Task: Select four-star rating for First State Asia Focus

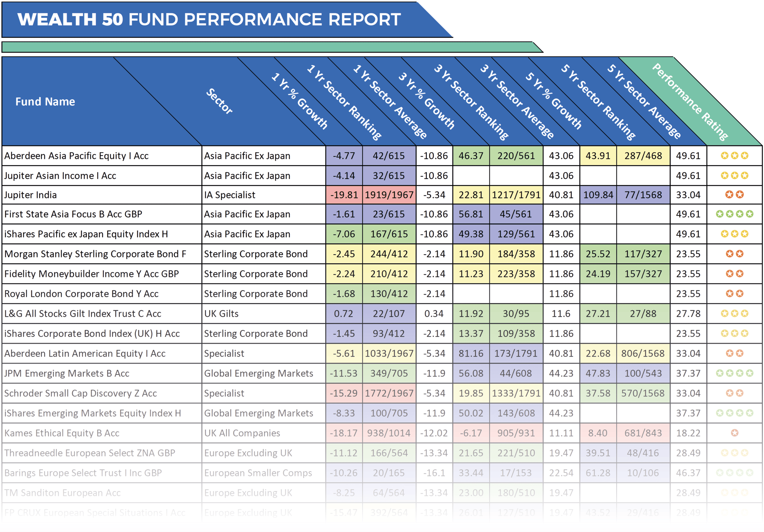Action: [x=735, y=214]
